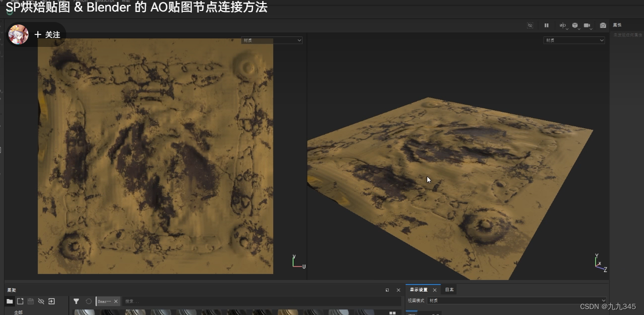Toggle the hidden-eye icon in shelf toolbar
Image resolution: width=644 pixels, height=315 pixels.
click(41, 302)
